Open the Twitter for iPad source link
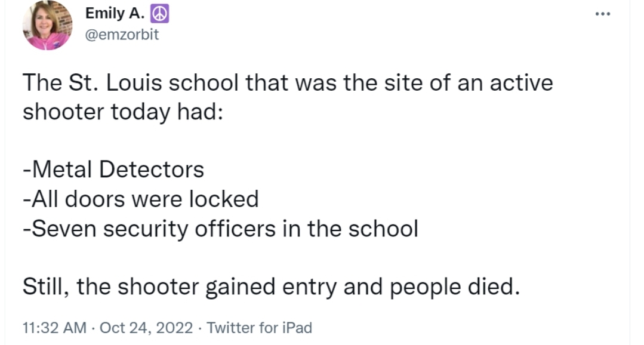644x345 pixels. coord(259,328)
